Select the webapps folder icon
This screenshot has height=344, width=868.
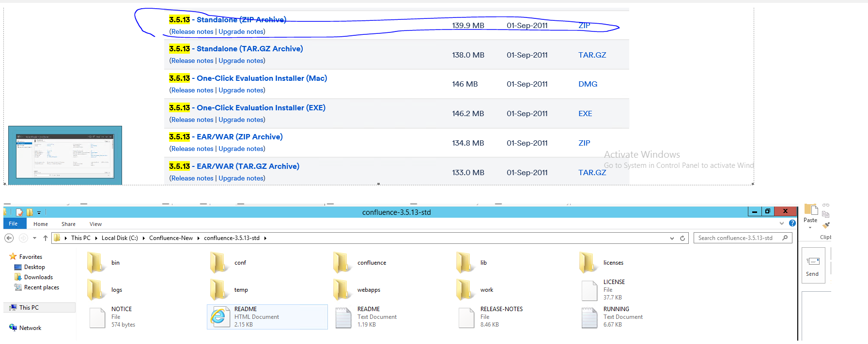pos(341,289)
